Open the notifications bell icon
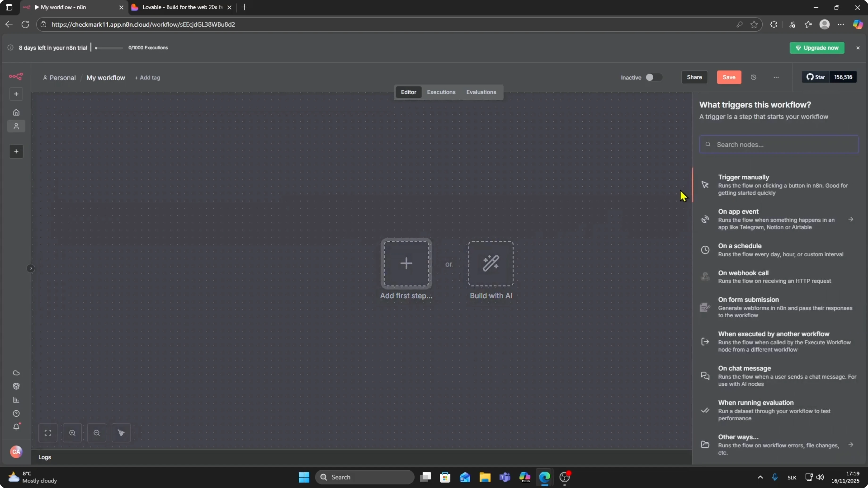Screen dimensions: 868x488 point(16,427)
